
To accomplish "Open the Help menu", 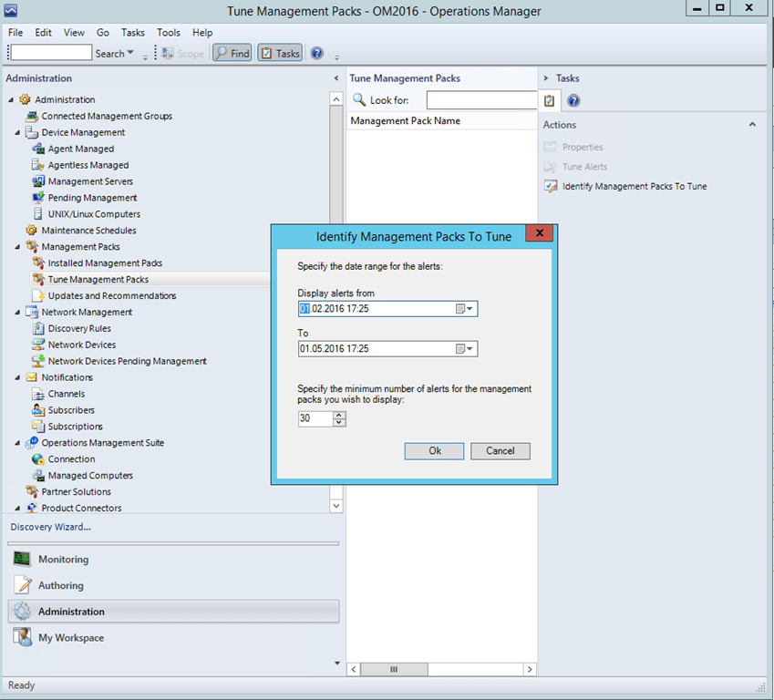I will point(202,33).
